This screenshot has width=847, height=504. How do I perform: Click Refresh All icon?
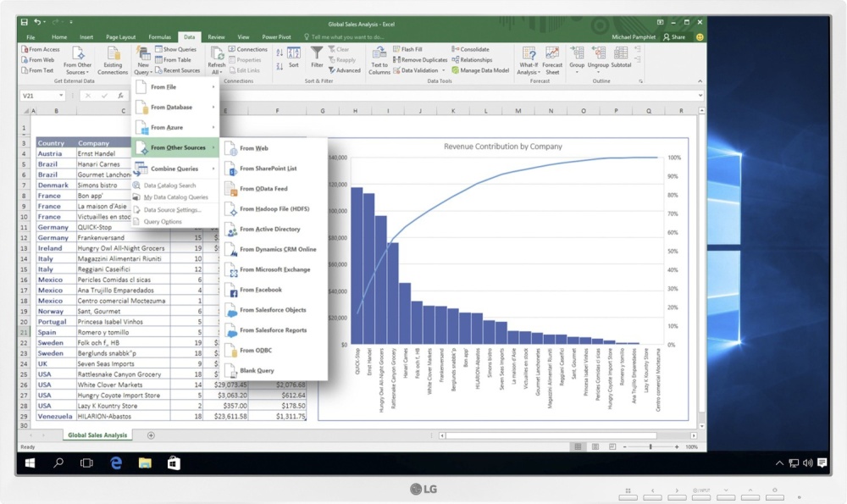click(x=217, y=60)
